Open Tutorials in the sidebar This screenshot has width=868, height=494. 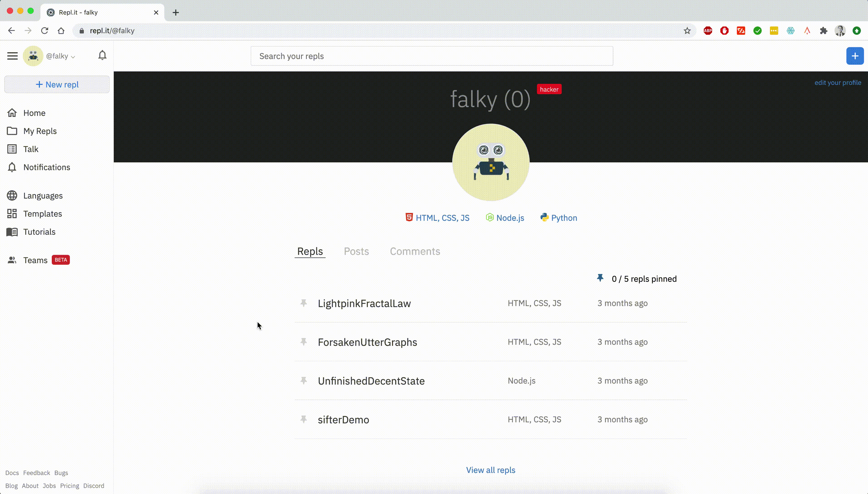39,232
